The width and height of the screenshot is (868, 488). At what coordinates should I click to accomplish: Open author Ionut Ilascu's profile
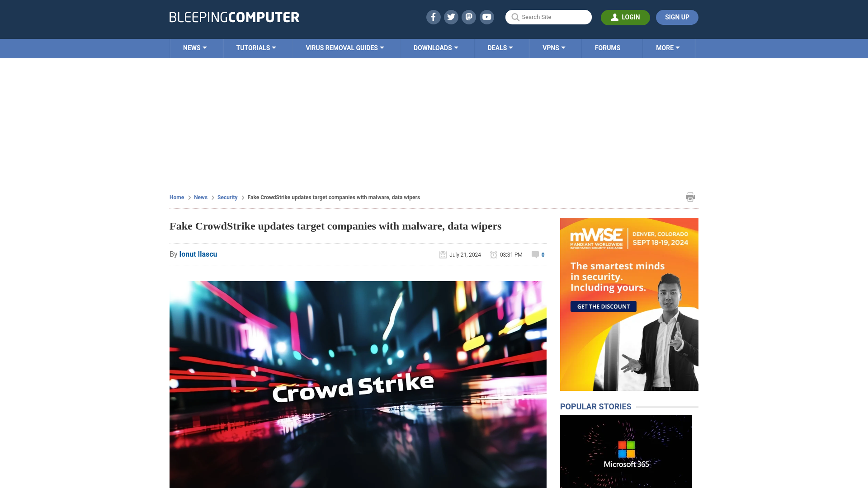[x=198, y=254]
